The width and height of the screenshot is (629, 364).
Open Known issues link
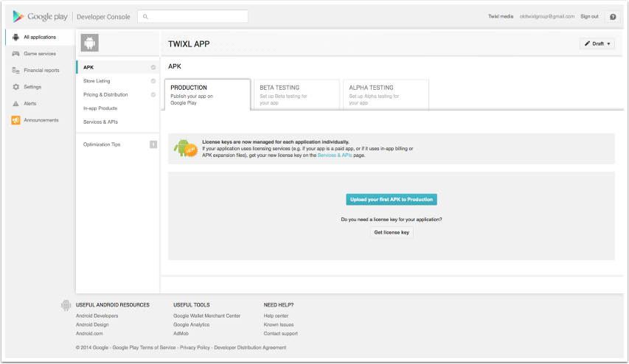tap(279, 325)
